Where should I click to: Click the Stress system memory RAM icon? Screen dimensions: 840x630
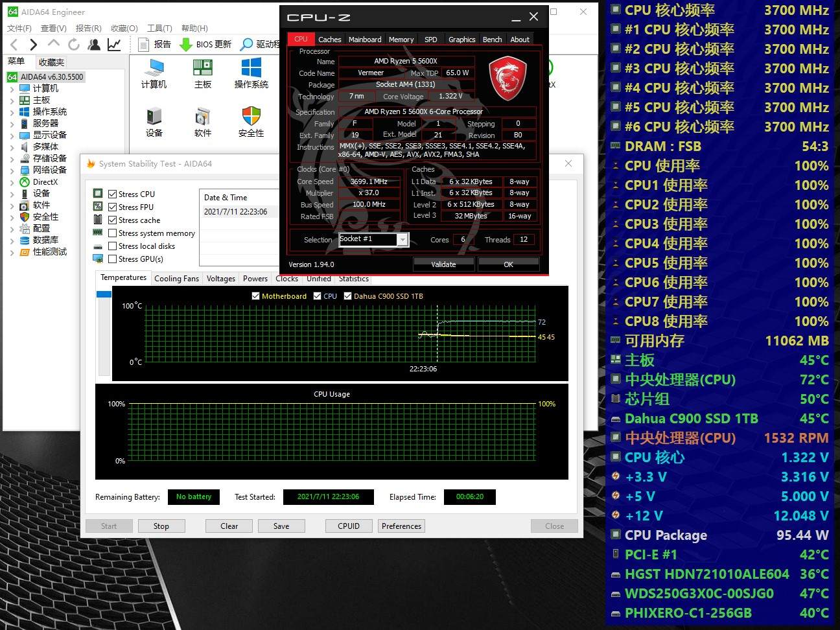tap(98, 233)
